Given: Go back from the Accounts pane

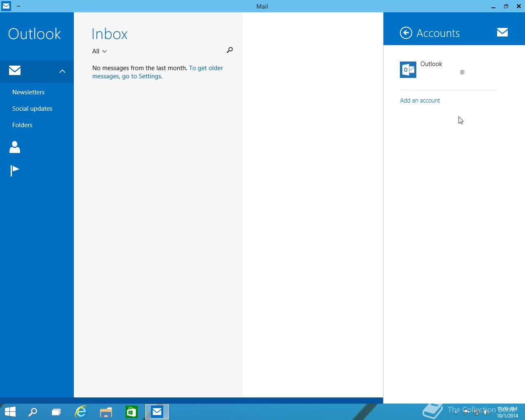Looking at the screenshot, I should pos(406,33).
